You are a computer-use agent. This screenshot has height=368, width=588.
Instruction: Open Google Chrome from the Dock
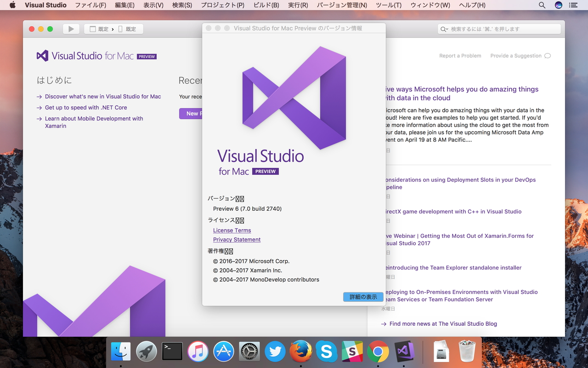(378, 351)
